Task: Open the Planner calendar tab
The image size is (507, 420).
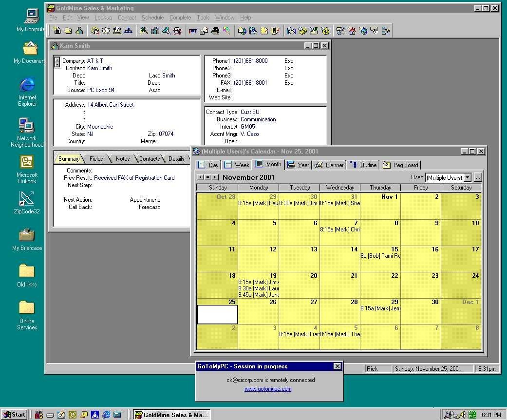Action: click(329, 165)
